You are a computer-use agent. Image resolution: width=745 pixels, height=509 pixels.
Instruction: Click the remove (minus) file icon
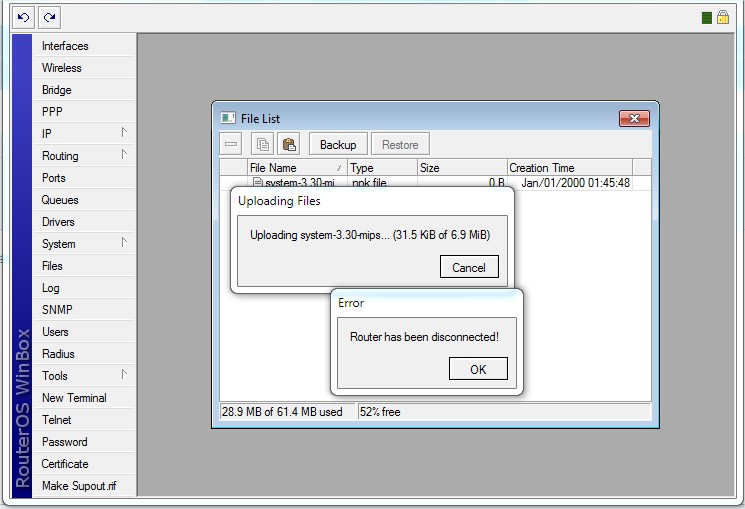[x=232, y=145]
